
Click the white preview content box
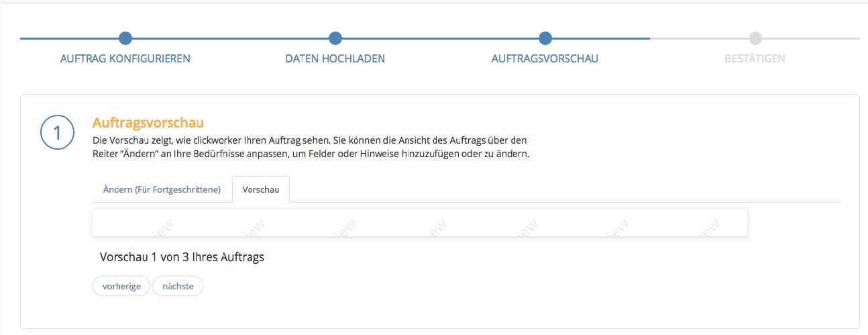[x=420, y=223]
